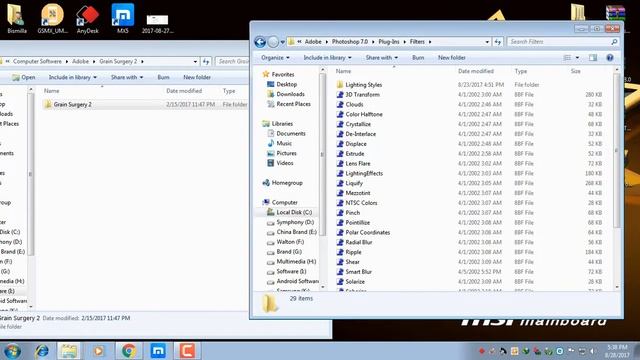Viewport: 640px width, 360px height.
Task: Click the change view icon in Filters toolbar
Action: 567,58
